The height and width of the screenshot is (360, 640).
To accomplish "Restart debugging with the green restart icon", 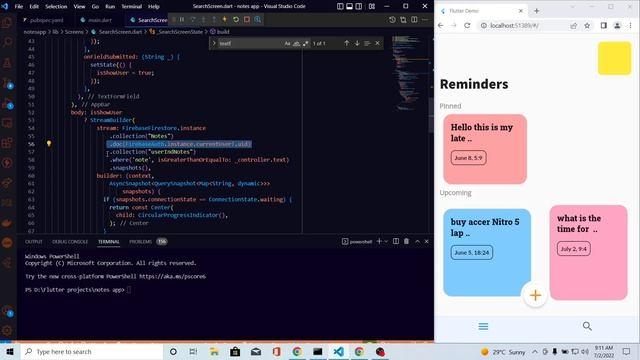I will 236,20.
